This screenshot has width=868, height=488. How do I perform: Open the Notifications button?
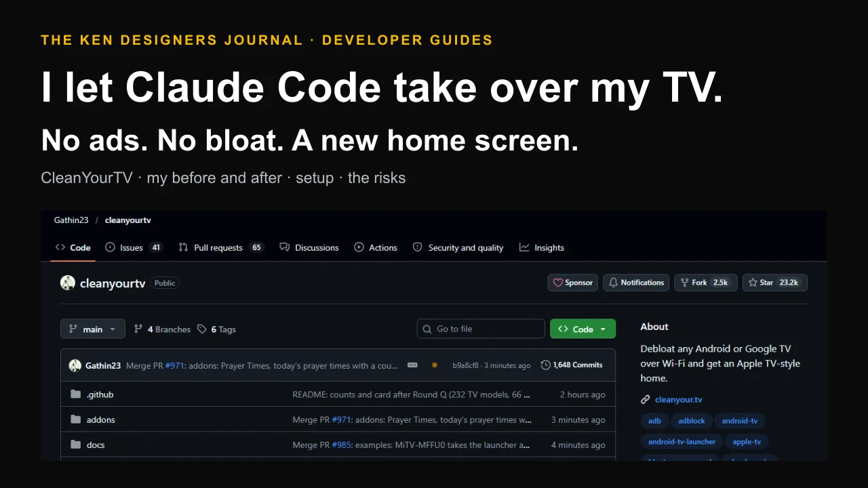click(636, 283)
